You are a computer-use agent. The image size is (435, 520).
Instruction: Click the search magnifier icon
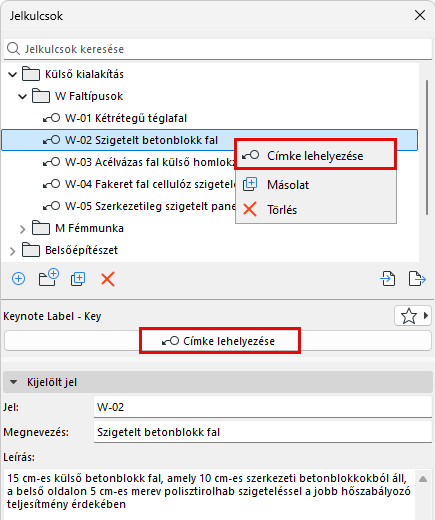(13, 49)
